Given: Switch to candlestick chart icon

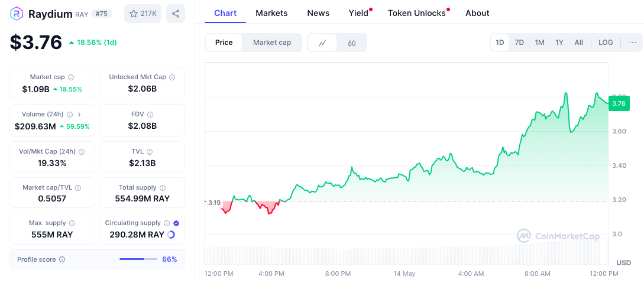Looking at the screenshot, I should (352, 43).
